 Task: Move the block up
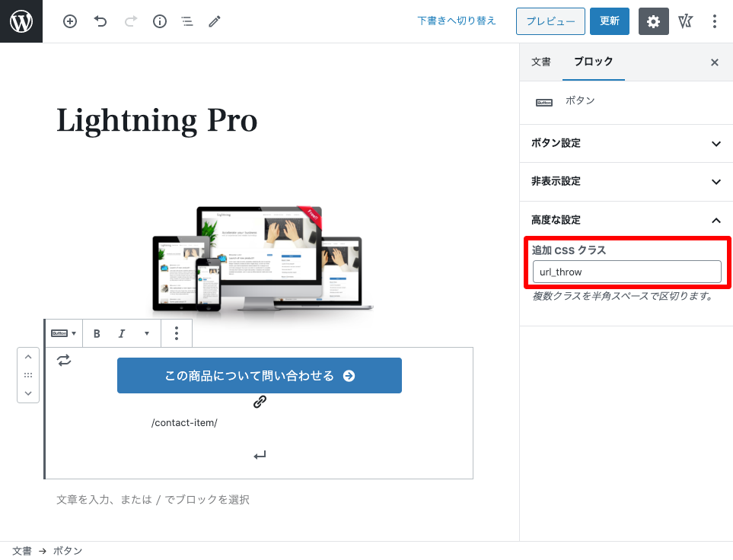pyautogui.click(x=28, y=357)
